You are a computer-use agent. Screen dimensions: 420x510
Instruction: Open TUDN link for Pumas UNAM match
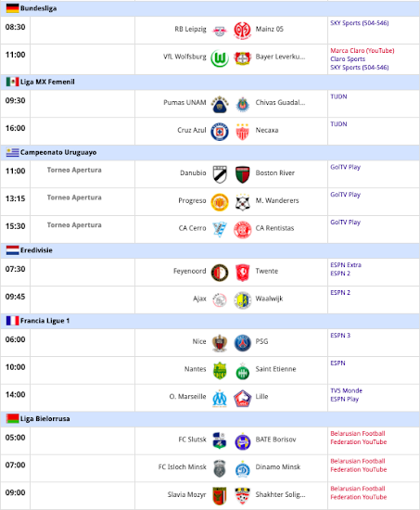tap(338, 96)
